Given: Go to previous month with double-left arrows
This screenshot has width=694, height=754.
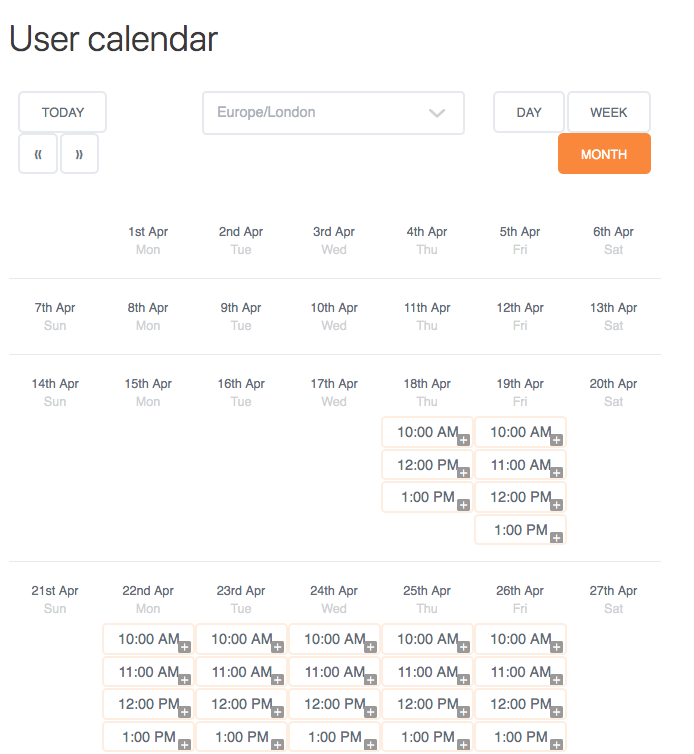Looking at the screenshot, I should (x=38, y=154).
